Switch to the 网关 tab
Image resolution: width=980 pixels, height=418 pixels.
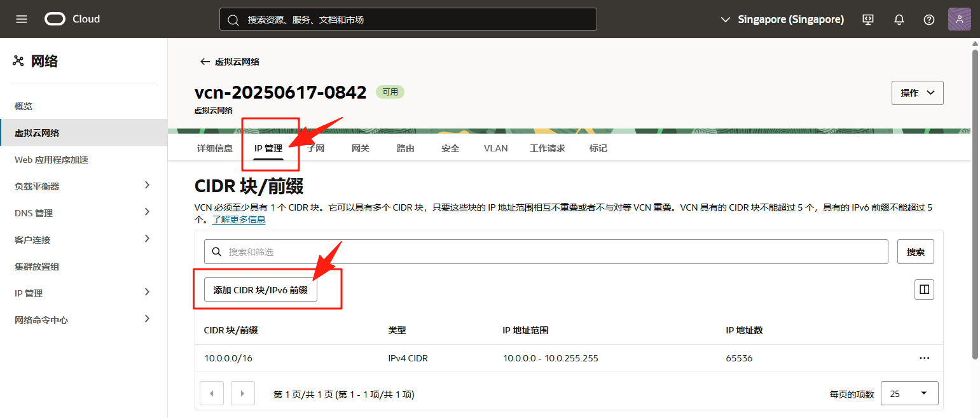(360, 148)
